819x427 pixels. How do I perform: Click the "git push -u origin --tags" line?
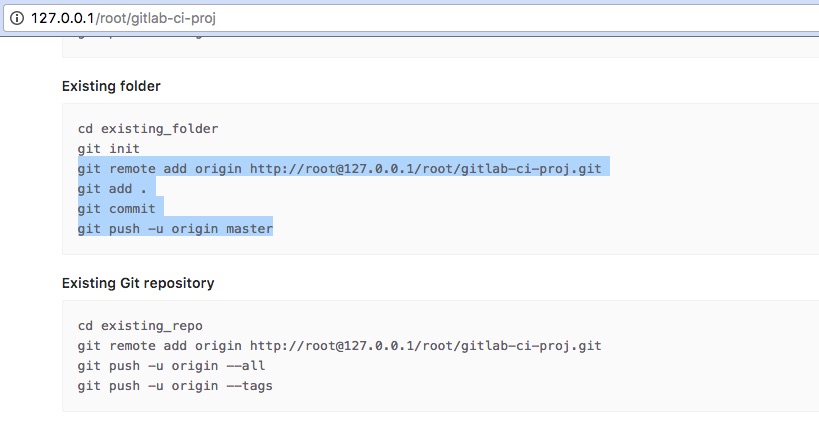coord(175,386)
